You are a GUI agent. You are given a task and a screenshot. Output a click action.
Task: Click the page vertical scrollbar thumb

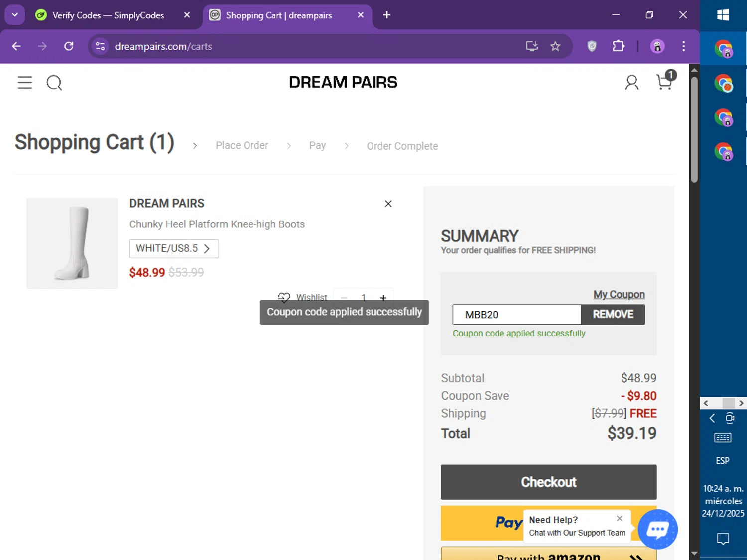[694, 129]
